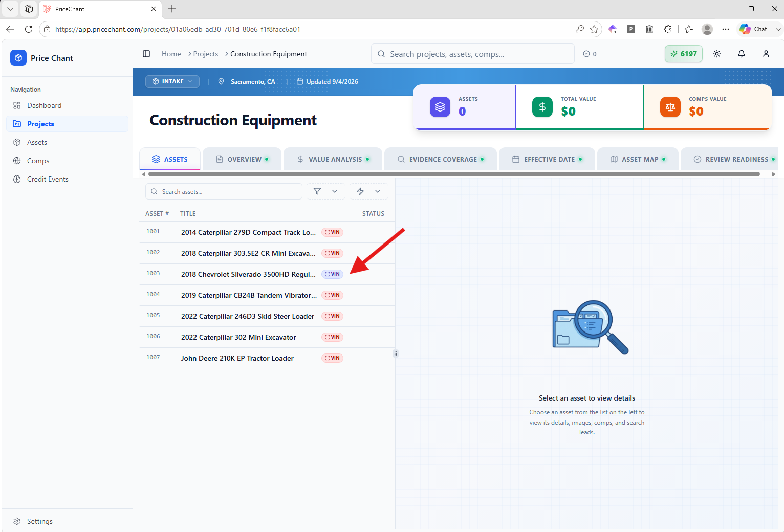Click the tab strip horizontal scrollbar
Viewport: 784px width, 532px height.
click(454, 174)
